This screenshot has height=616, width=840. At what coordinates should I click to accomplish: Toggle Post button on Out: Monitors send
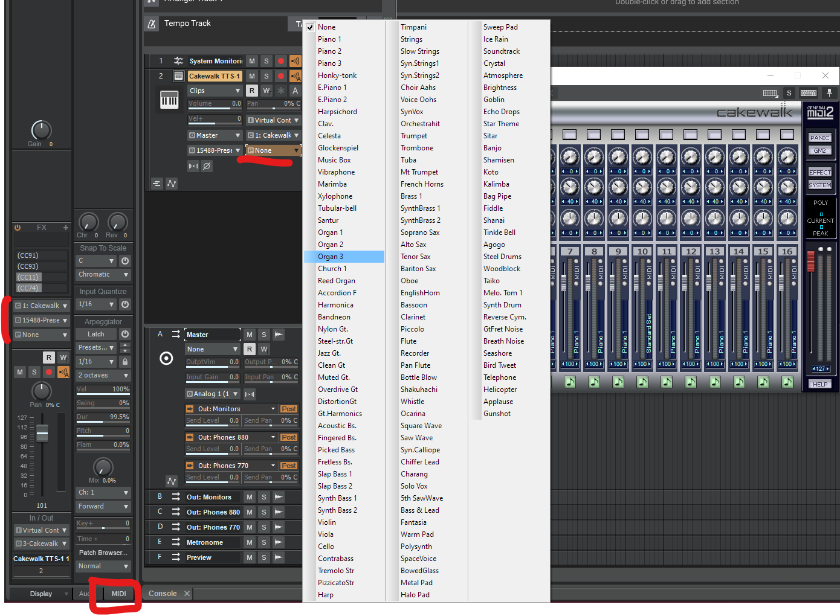(289, 409)
